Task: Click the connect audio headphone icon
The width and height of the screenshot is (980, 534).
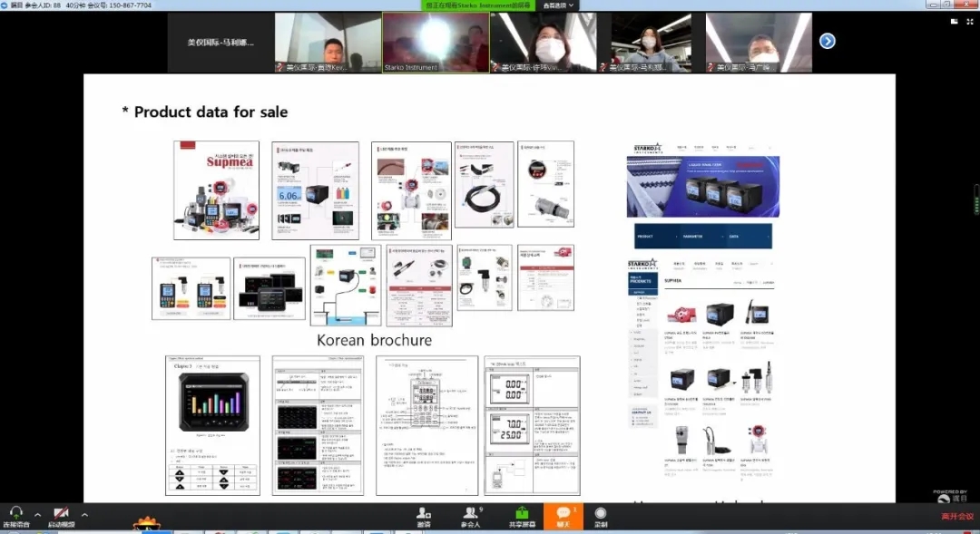Action: pos(15,514)
